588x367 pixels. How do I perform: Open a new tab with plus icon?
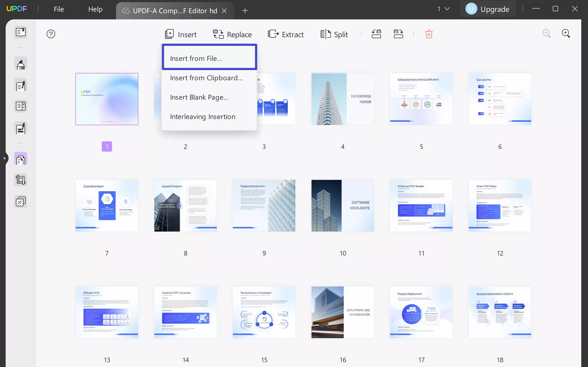pos(245,11)
